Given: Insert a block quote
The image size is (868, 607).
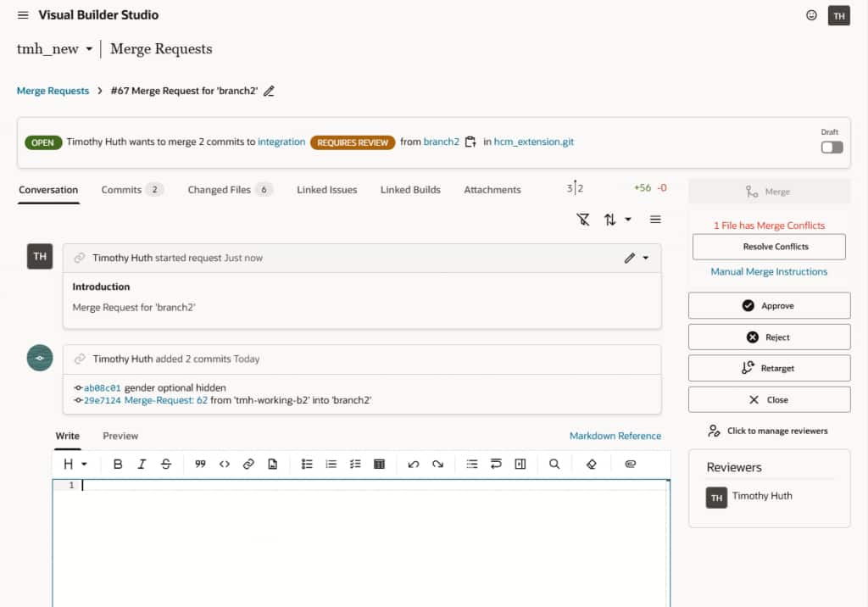Looking at the screenshot, I should [200, 464].
